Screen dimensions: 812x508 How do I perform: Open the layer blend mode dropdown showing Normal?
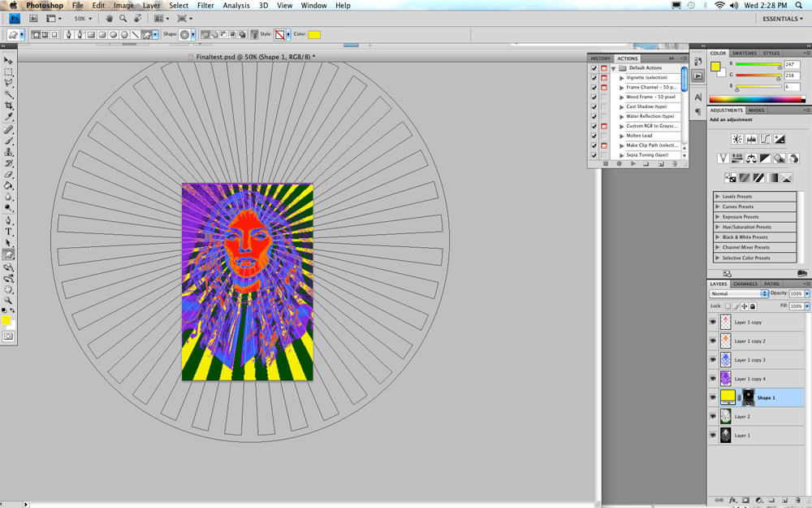pos(738,293)
